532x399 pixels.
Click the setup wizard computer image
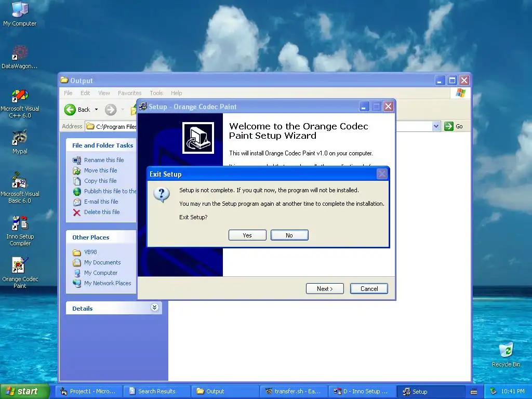pyautogui.click(x=198, y=138)
